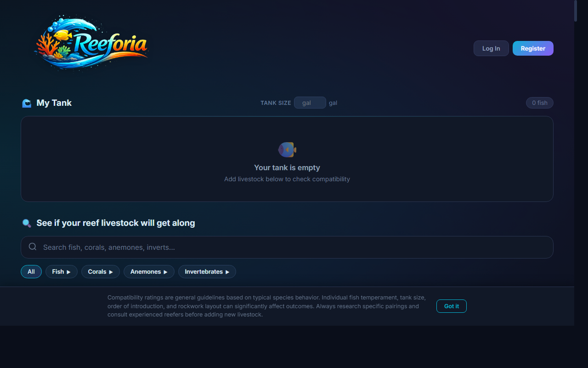Expand the Invertebrates category filter

coord(207,272)
